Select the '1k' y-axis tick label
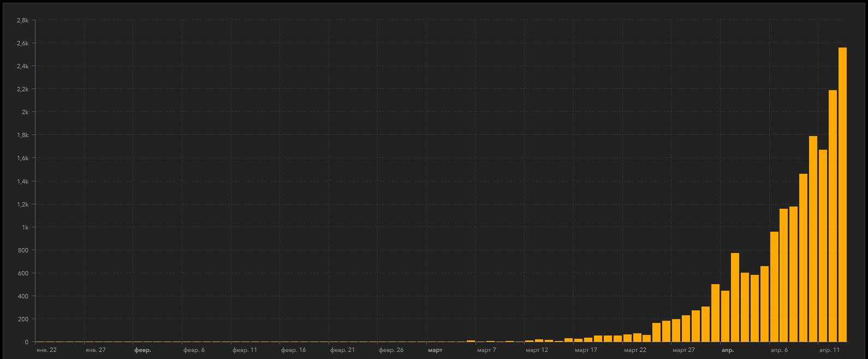 (25, 227)
